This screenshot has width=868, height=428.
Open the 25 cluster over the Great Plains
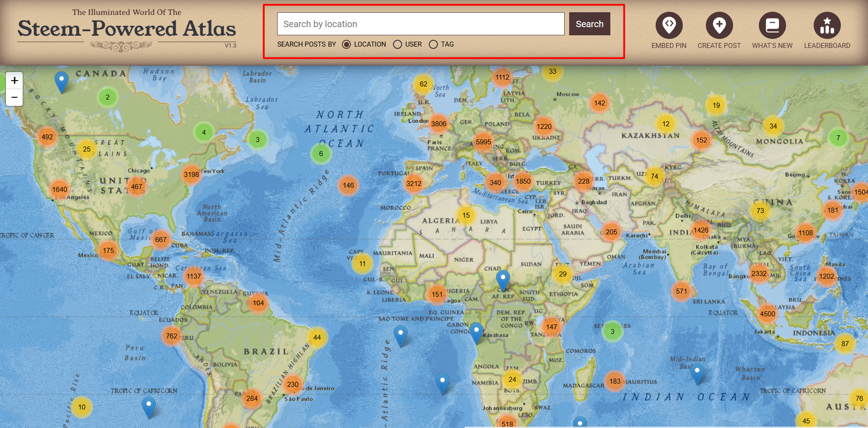87,149
